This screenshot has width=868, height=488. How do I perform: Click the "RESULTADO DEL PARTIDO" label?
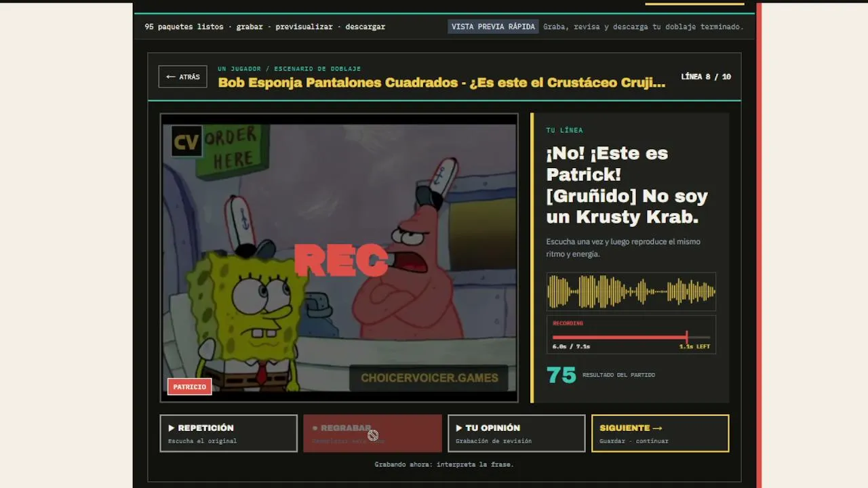pyautogui.click(x=618, y=375)
